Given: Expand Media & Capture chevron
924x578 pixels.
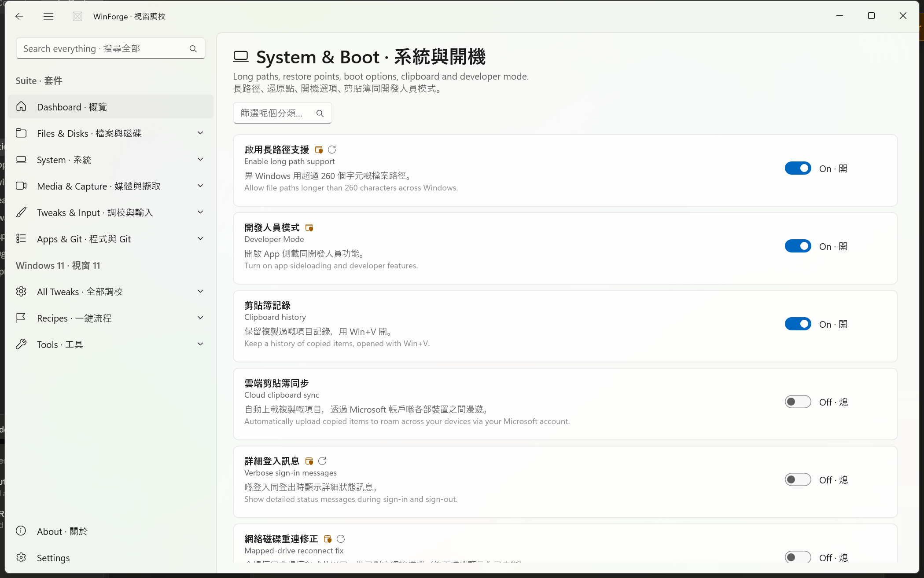Looking at the screenshot, I should [x=200, y=186].
